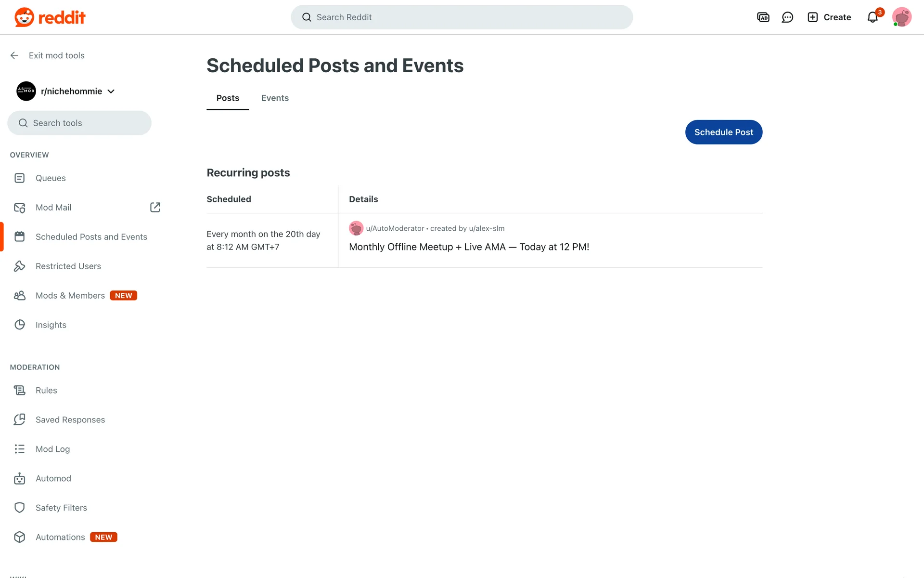Open the Monthly Offline Meetup recurring post
The width and height of the screenshot is (924, 578).
(469, 247)
